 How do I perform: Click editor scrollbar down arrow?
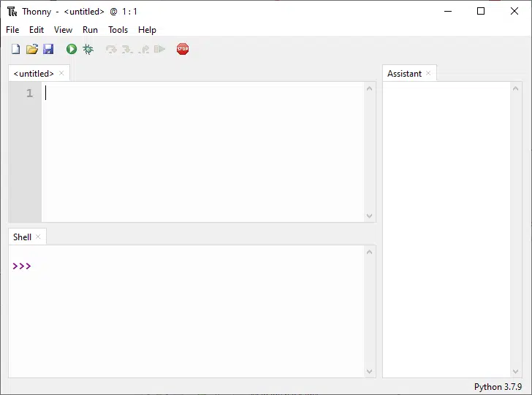370,215
